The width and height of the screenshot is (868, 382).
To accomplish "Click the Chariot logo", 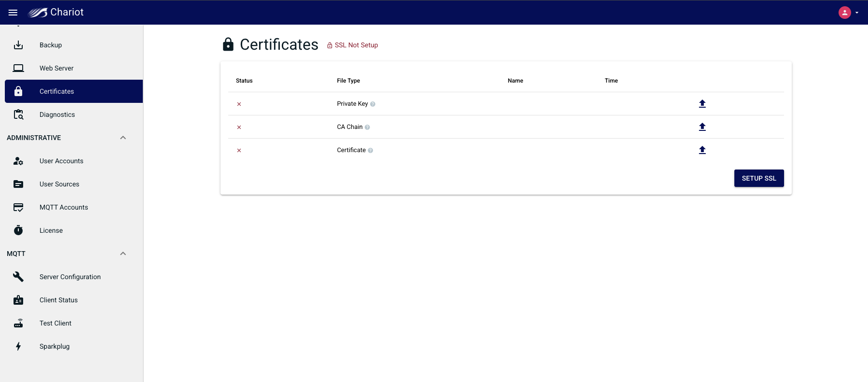I will [x=56, y=13].
